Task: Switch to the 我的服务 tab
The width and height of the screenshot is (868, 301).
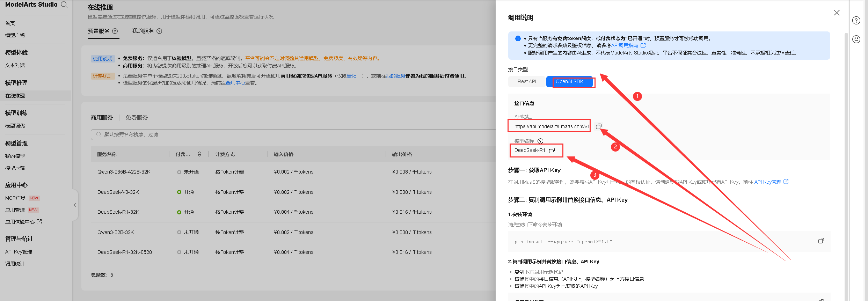Action: point(143,31)
